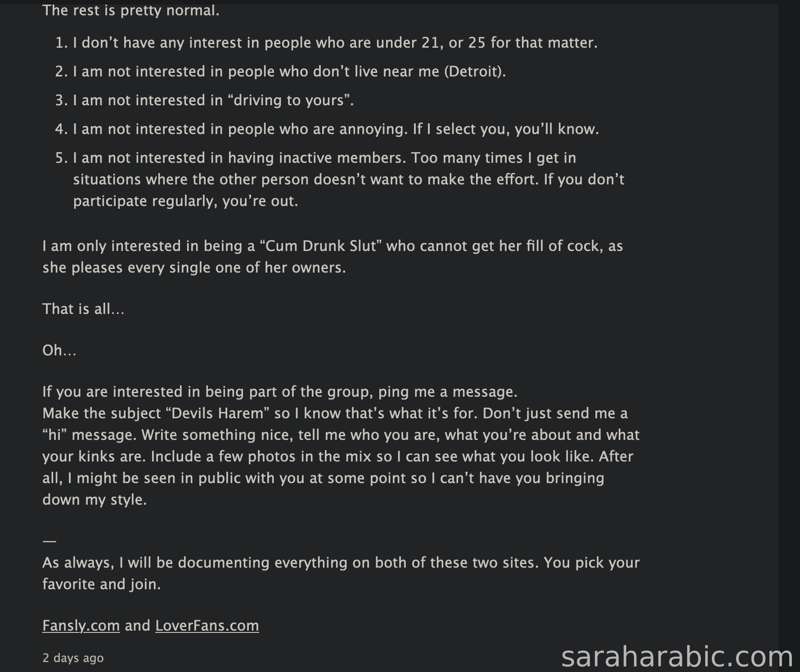Select list item 2 mentioning Detroit
The width and height of the screenshot is (800, 672).
[x=281, y=71]
